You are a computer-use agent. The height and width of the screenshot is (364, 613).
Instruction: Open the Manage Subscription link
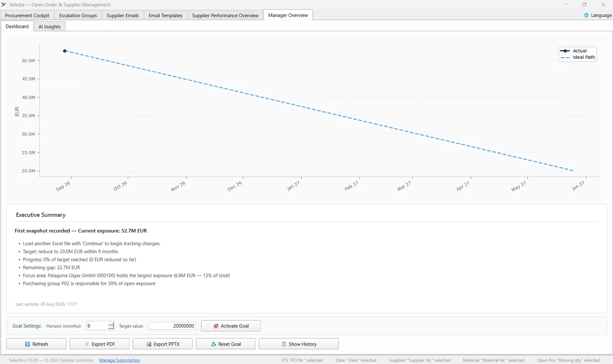(120, 360)
